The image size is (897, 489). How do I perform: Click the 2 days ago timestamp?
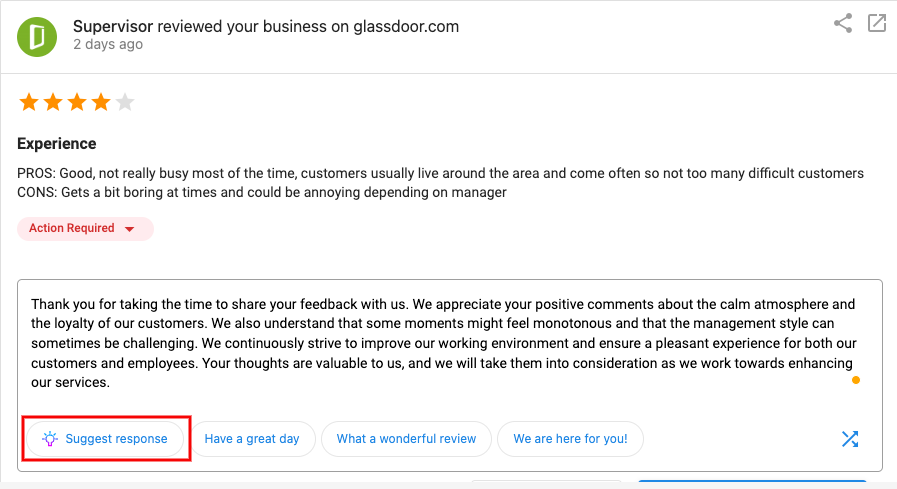(x=108, y=45)
